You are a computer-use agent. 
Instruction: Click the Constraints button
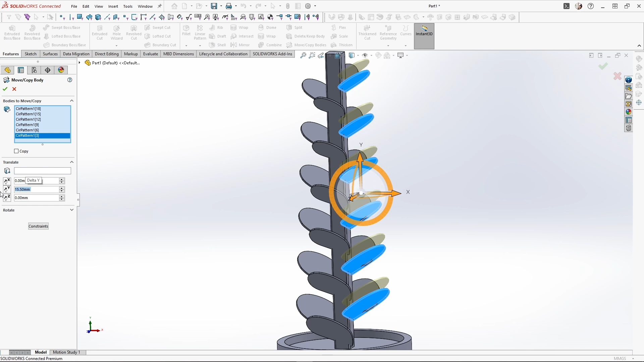[x=38, y=226]
